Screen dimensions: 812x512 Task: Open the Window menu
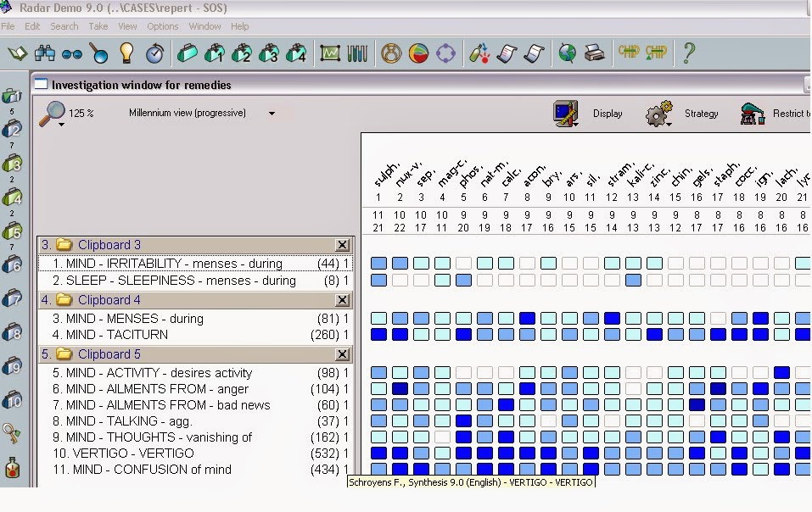point(204,26)
